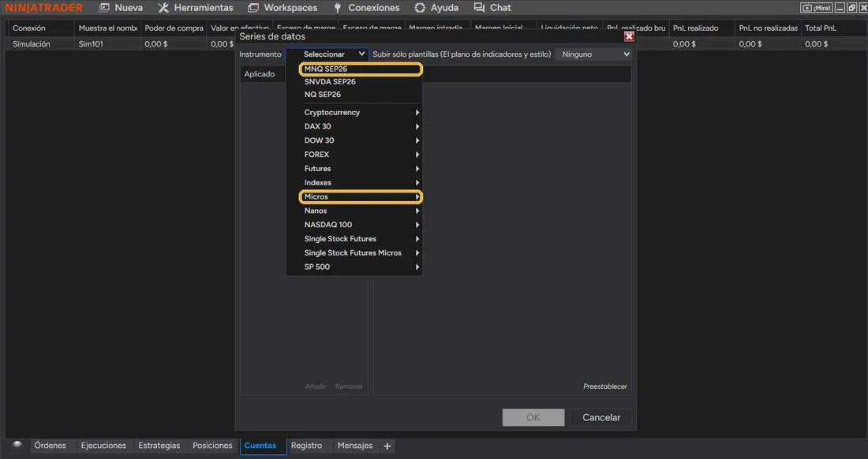Expand the Single Stock Futures Micros submenu

pyautogui.click(x=354, y=252)
